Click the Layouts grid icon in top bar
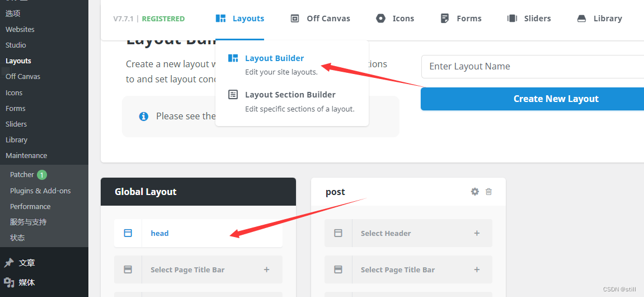Viewport: 644px width, 297px height. tap(220, 18)
